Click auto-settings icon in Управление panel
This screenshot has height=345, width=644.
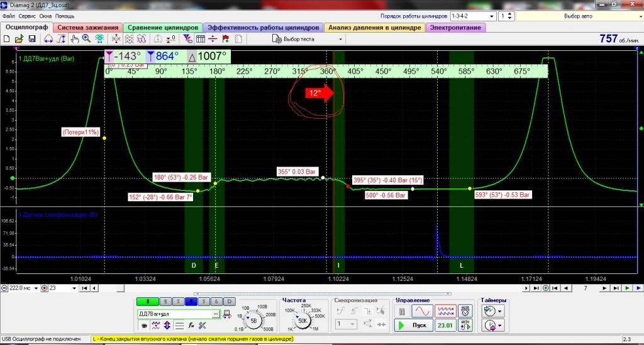coord(465,311)
